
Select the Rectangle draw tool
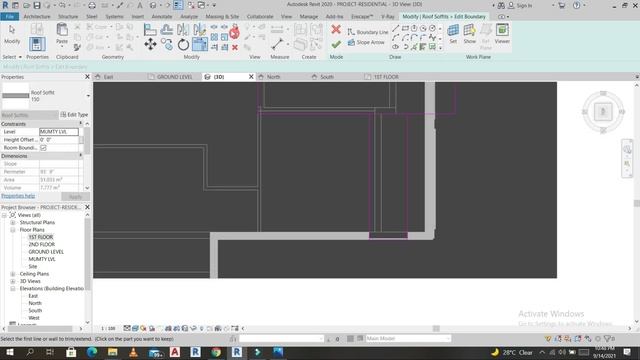pyautogui.click(x=405, y=28)
